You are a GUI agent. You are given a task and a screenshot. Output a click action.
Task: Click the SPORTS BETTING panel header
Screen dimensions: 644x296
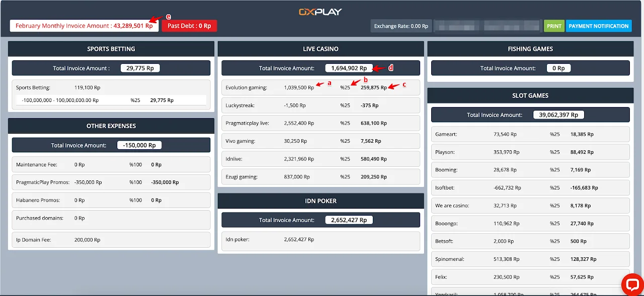[x=111, y=49]
